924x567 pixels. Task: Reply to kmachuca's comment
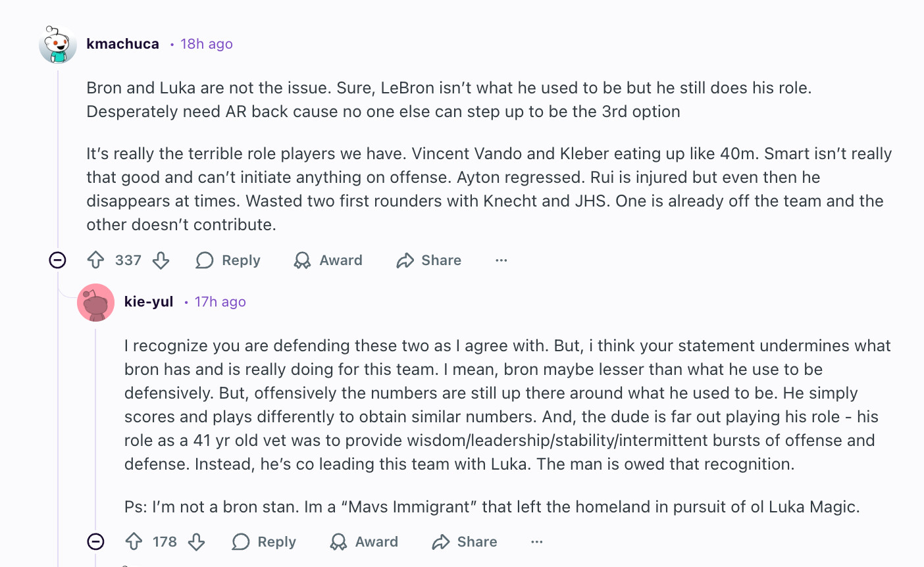pos(228,260)
